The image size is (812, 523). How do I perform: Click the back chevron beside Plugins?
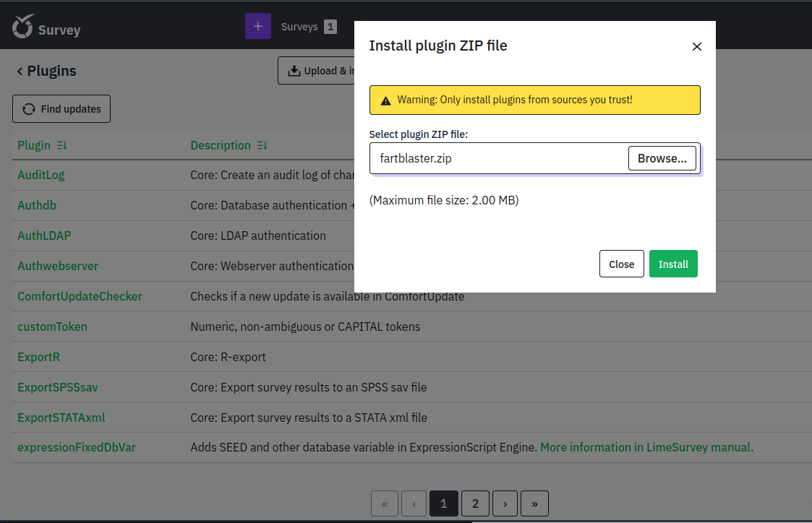click(x=20, y=71)
